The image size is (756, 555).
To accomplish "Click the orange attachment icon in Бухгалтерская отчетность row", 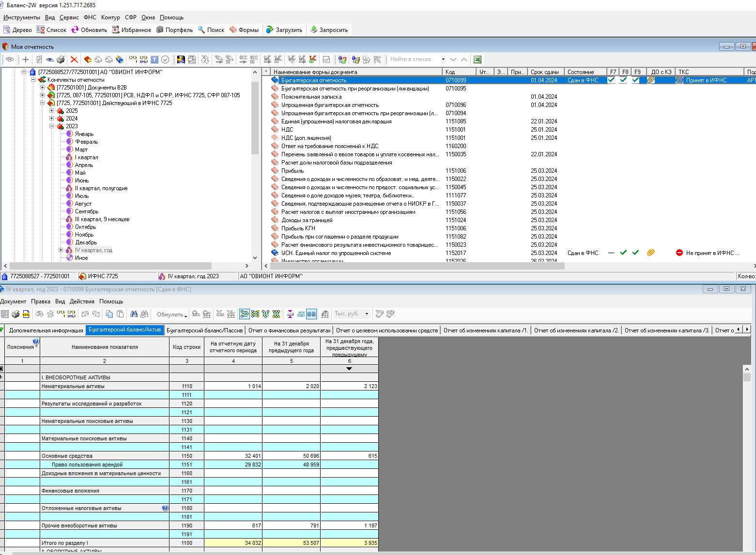I will click(x=651, y=80).
